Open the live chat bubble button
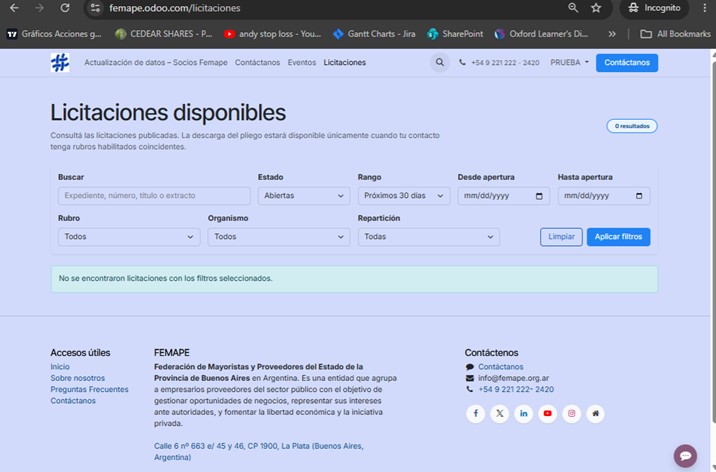The width and height of the screenshot is (716, 472). [685, 456]
